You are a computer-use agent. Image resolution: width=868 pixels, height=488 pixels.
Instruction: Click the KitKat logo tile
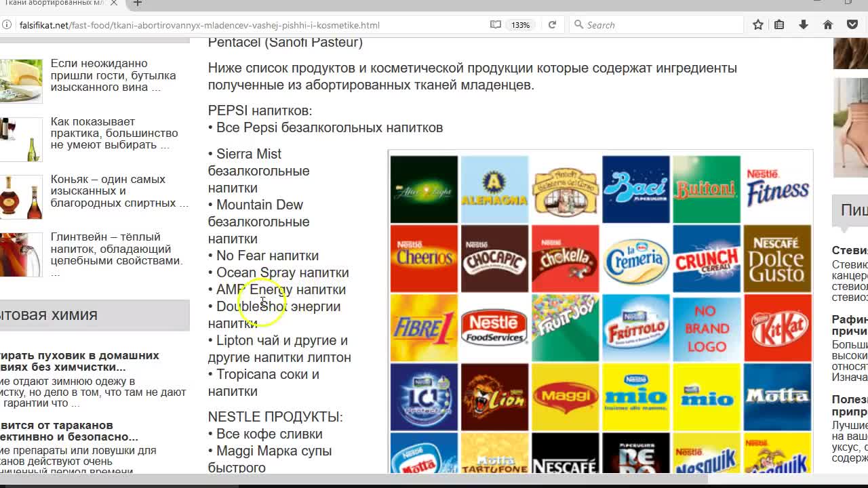777,328
